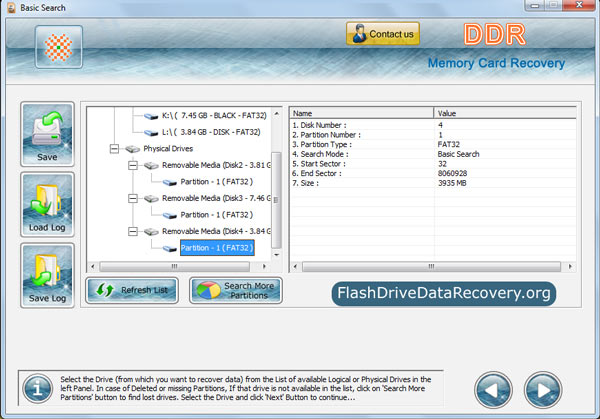Click the Basic Search title bar icon

(11, 8)
